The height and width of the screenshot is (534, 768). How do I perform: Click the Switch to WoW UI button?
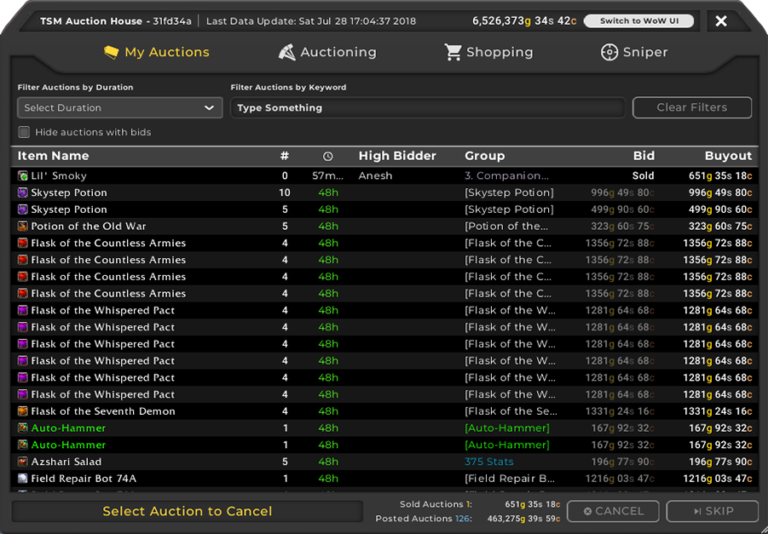click(639, 21)
